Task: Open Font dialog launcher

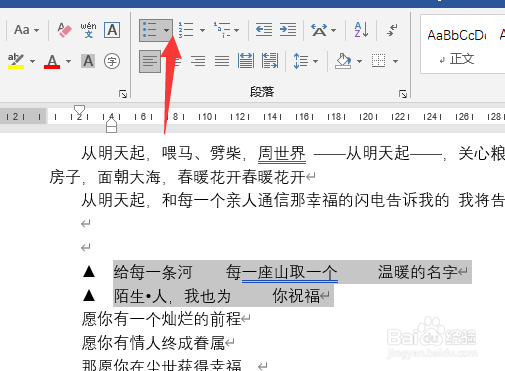Action: (x=123, y=94)
